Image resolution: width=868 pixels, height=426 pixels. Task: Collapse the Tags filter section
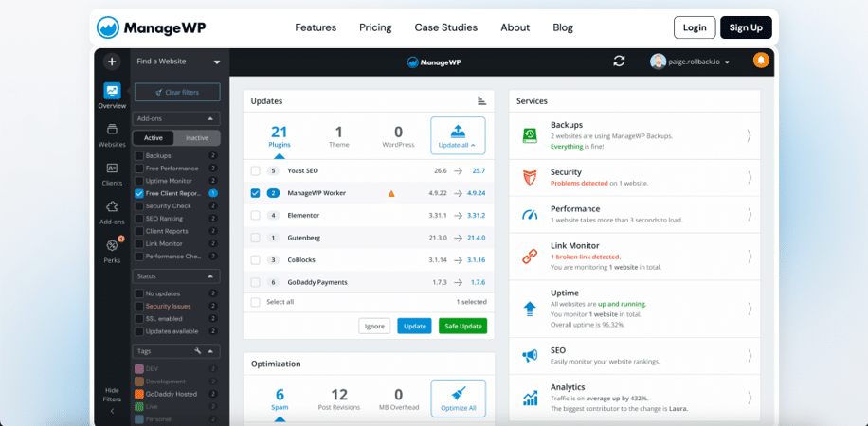click(210, 351)
